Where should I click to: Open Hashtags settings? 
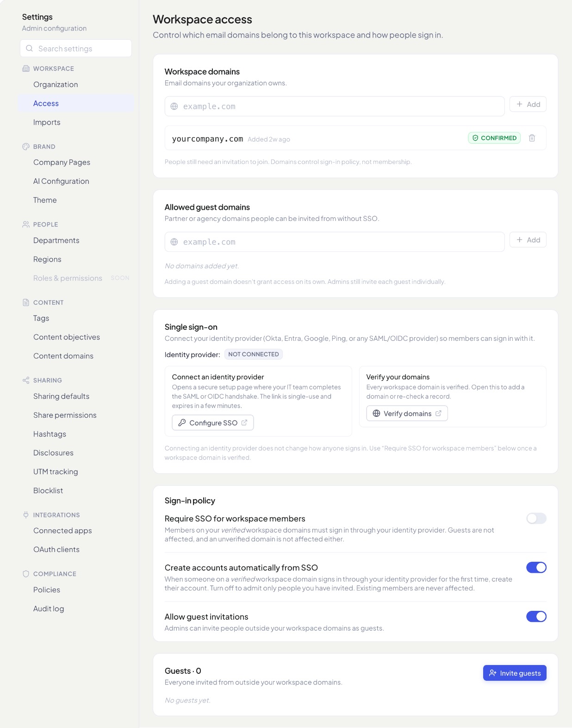76,434
